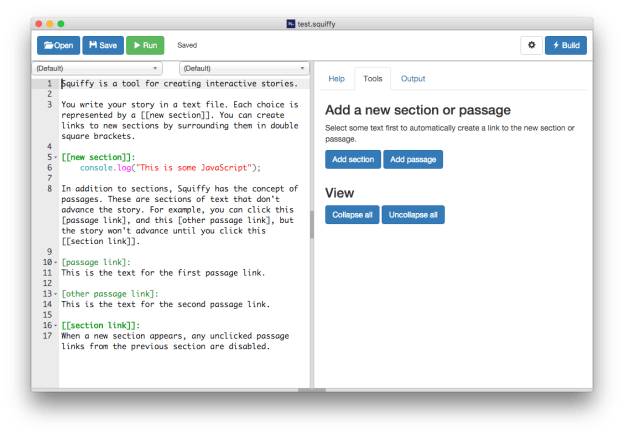The image size is (624, 436).
Task: Collapse the [passage link] fold arrow on line 10
Action: point(56,262)
